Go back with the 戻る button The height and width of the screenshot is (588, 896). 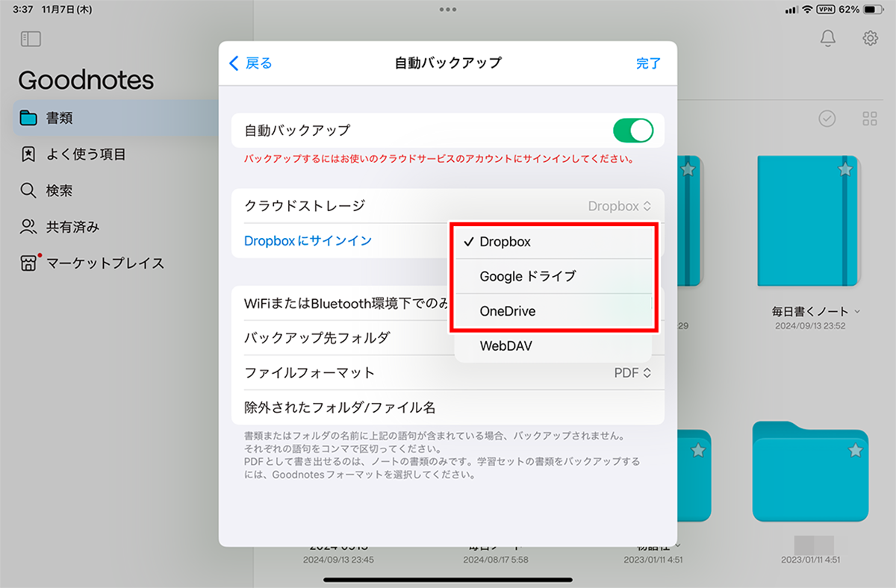pos(251,63)
